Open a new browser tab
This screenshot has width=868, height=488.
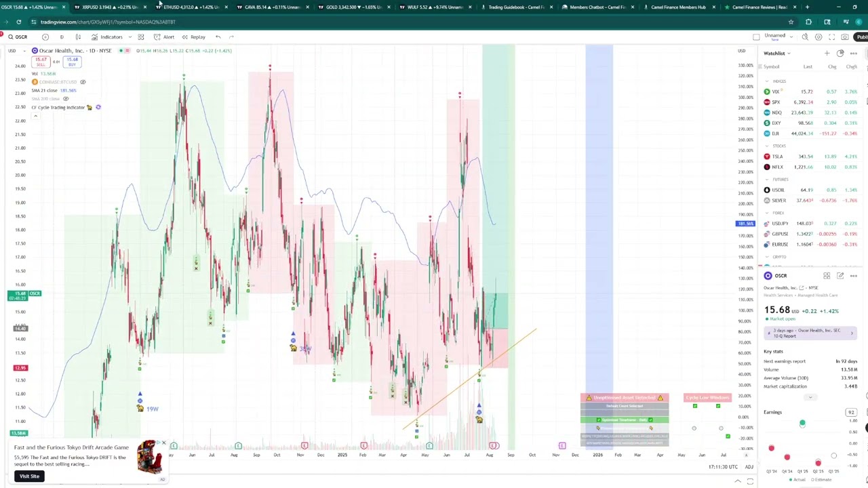(807, 7)
